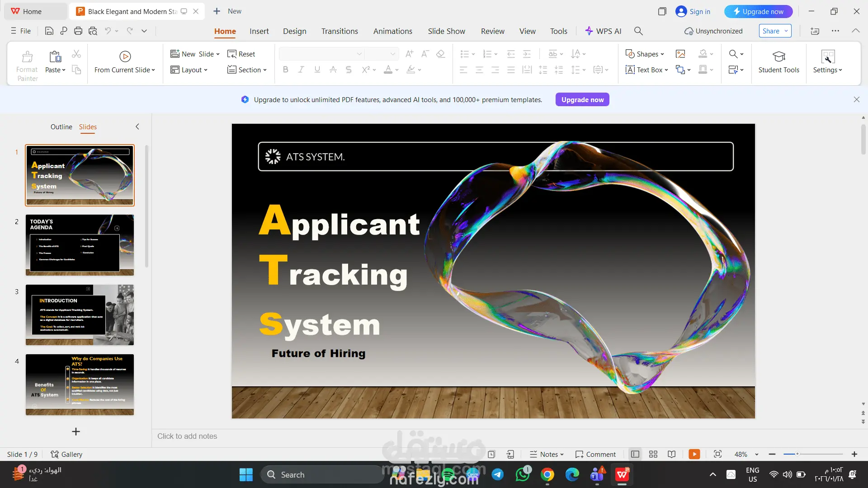Click the WPS AI sparkle icon
868x488 pixels.
(x=589, y=31)
